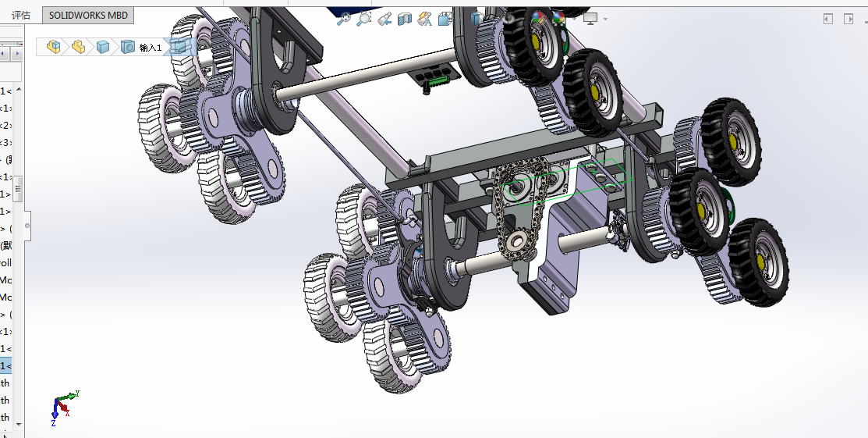Viewport: 868px width, 438px height.
Task: Select the top-level assembly breadcrumb icon
Action: (54, 47)
